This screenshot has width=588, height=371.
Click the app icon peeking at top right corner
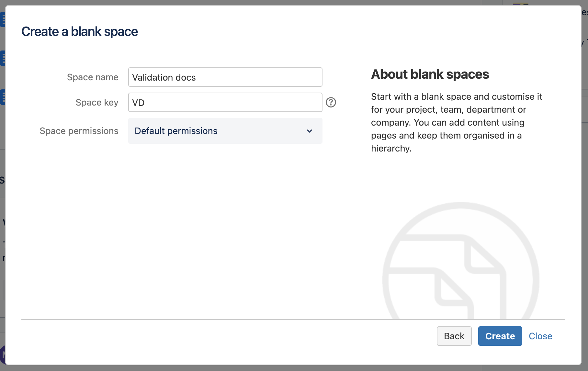pyautogui.click(x=520, y=4)
